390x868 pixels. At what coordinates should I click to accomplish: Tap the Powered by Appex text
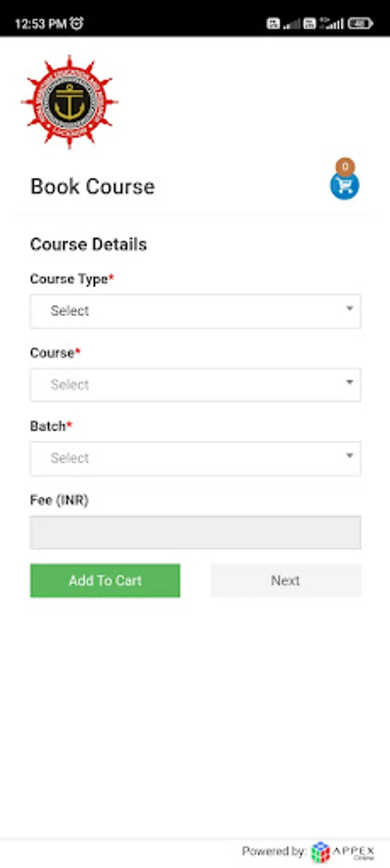pyautogui.click(x=308, y=852)
